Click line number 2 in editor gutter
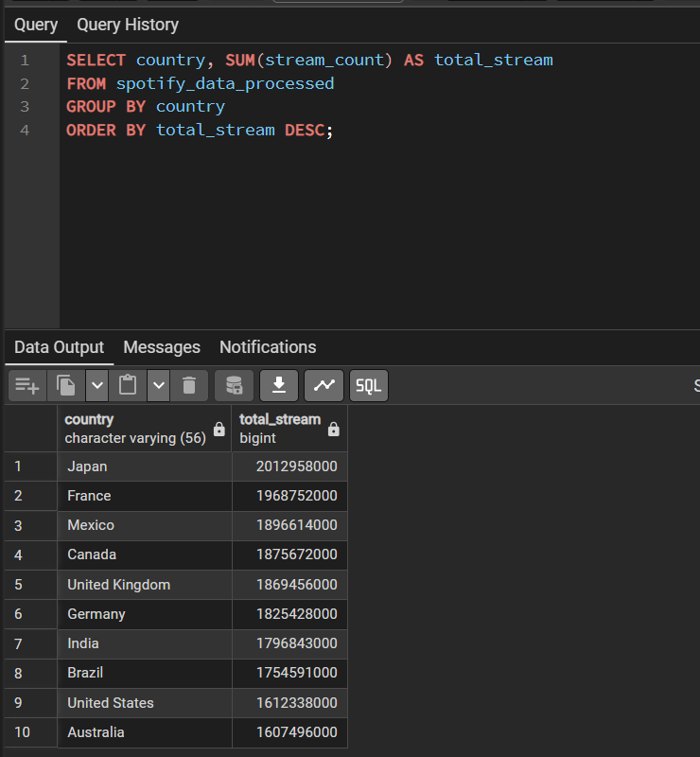The height and width of the screenshot is (757, 700). click(x=25, y=84)
